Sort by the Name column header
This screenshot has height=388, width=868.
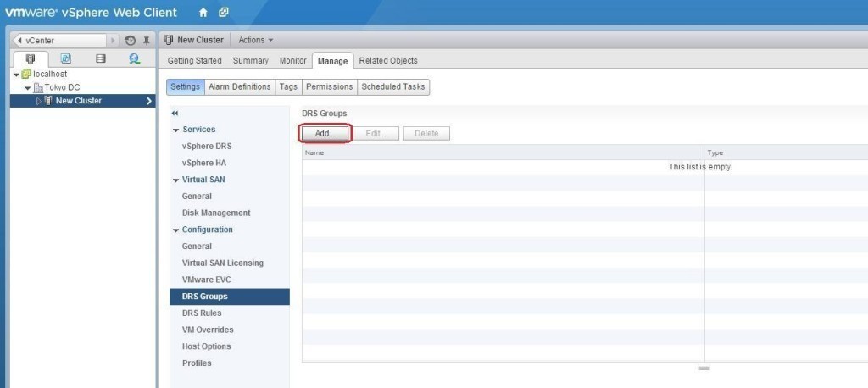(x=503, y=152)
